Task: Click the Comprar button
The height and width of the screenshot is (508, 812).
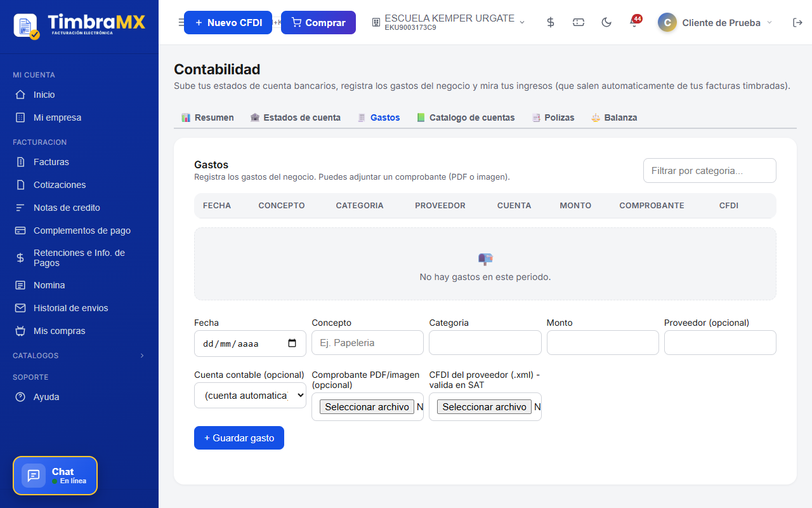Action: [318, 23]
